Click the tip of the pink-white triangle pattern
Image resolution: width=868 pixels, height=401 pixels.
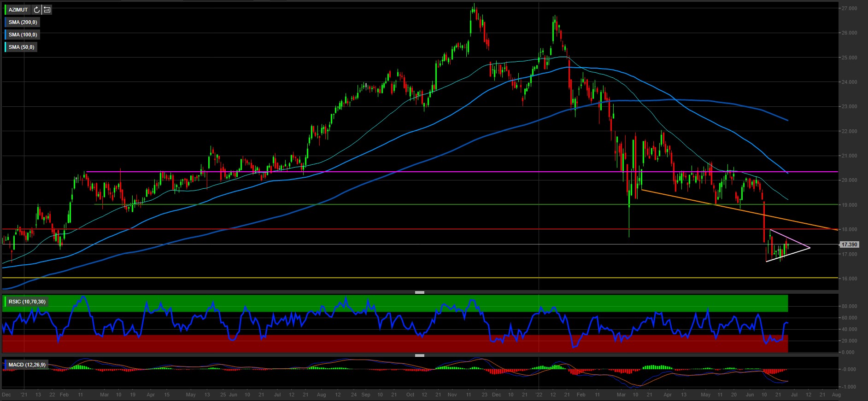809,248
